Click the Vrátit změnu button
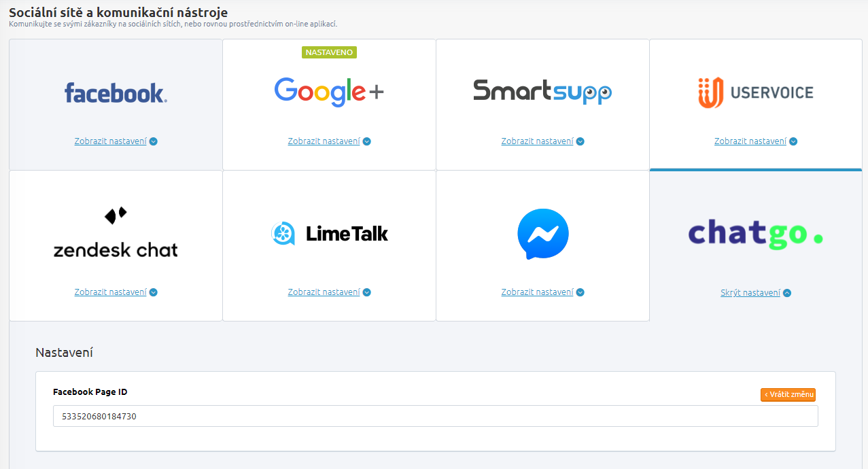Image resolution: width=868 pixels, height=469 pixels. (x=788, y=395)
